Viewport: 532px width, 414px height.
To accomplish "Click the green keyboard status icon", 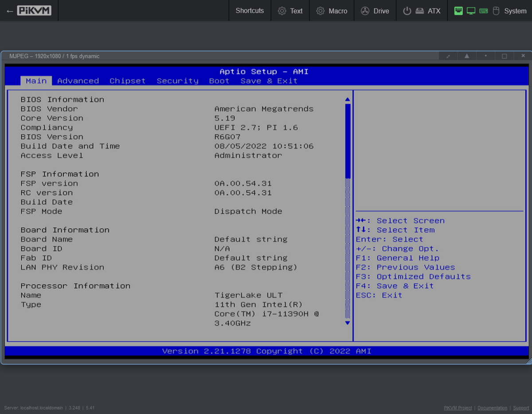I will [x=484, y=11].
